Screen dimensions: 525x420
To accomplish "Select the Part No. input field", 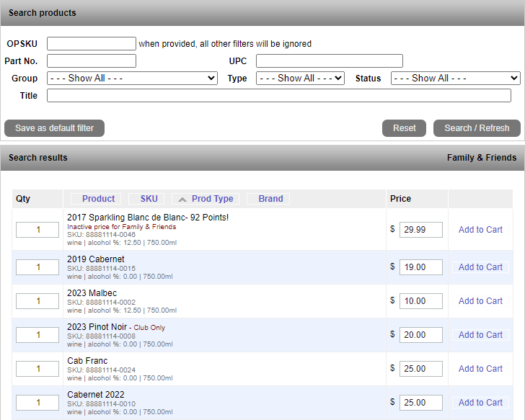I will tap(91, 61).
